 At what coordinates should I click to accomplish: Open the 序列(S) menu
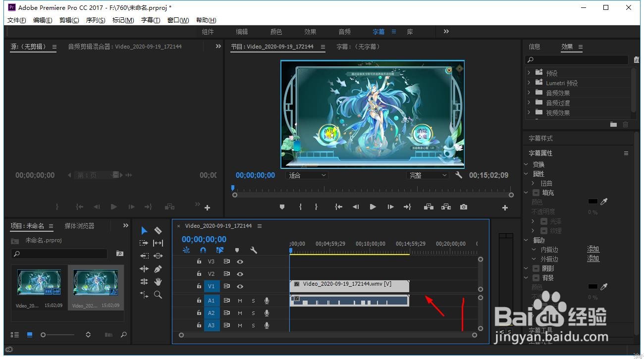pos(95,20)
